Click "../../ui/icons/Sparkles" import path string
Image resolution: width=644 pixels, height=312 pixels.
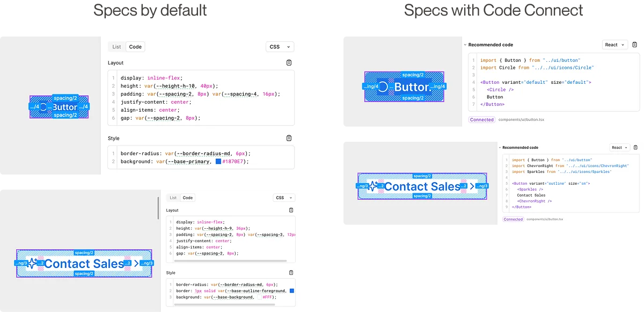584,171
